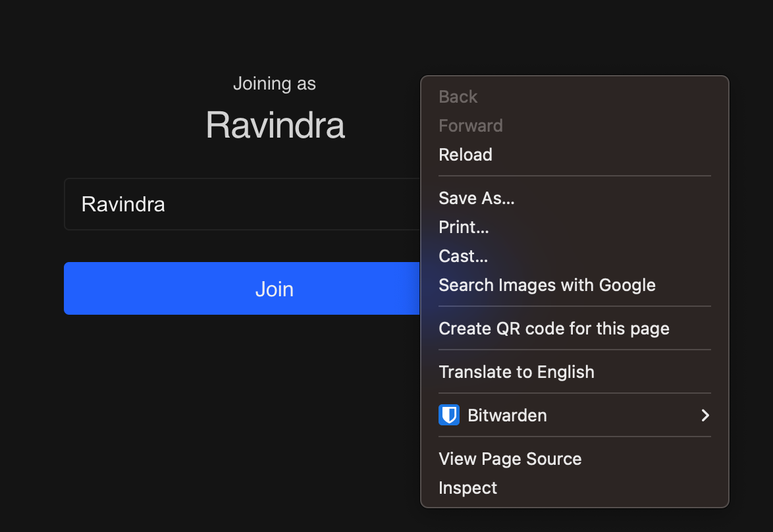Viewport: 773px width, 532px height.
Task: Click the separator line above Bitwarden entry
Action: (x=575, y=393)
